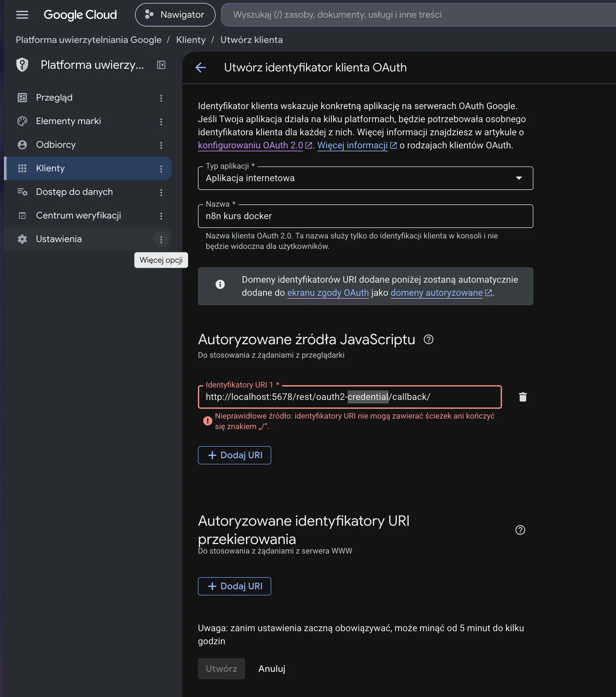Screen dimensions: 616x697
Task: Click the info icon in notice box
Action: (x=220, y=284)
